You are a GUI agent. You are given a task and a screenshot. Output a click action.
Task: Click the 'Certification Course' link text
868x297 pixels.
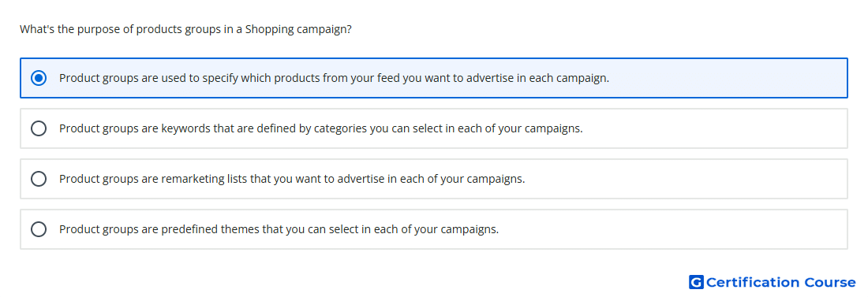coord(780,282)
